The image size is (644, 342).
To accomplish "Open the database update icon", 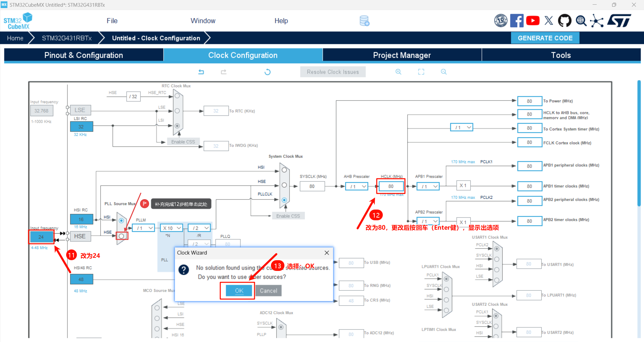I will coord(364,21).
